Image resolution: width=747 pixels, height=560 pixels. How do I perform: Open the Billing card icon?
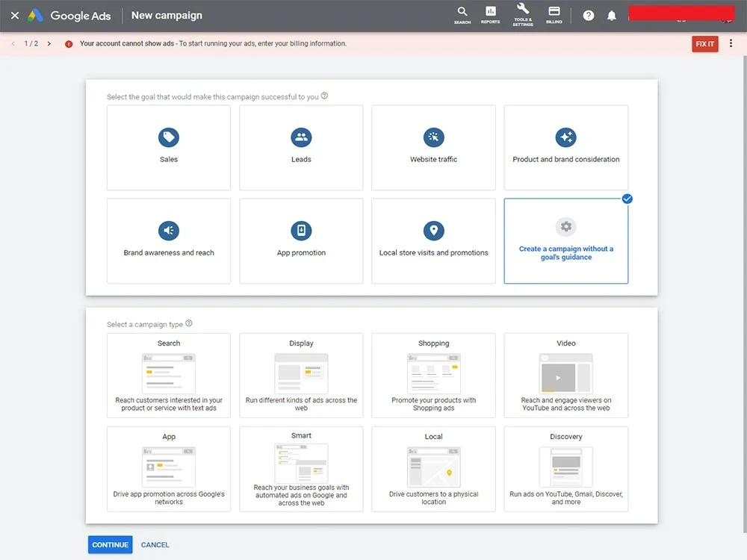pos(554,15)
